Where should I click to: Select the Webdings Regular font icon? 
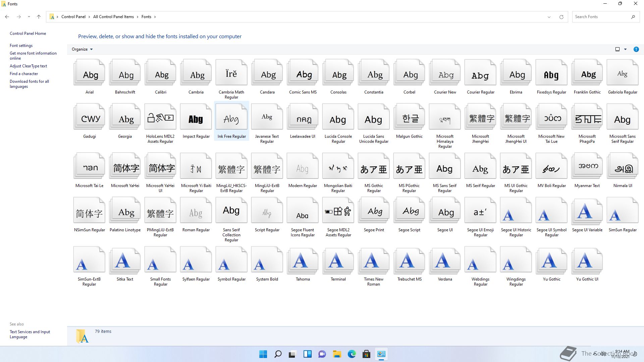481,259
